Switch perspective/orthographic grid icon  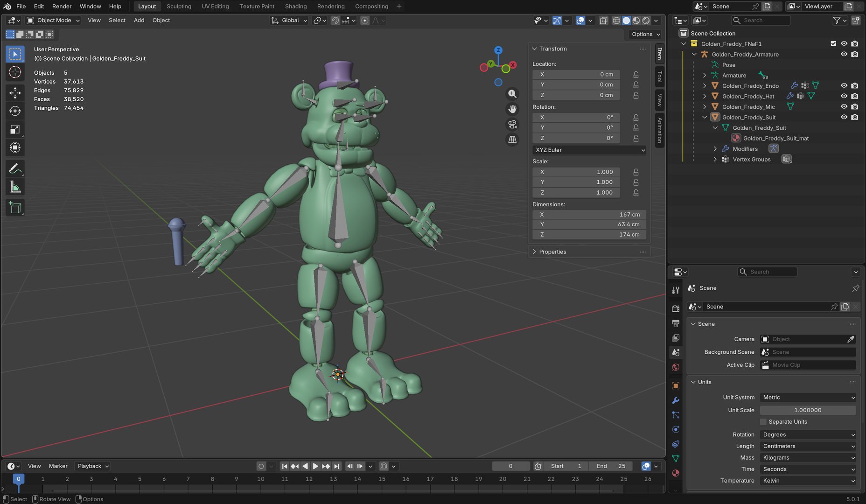pos(512,140)
